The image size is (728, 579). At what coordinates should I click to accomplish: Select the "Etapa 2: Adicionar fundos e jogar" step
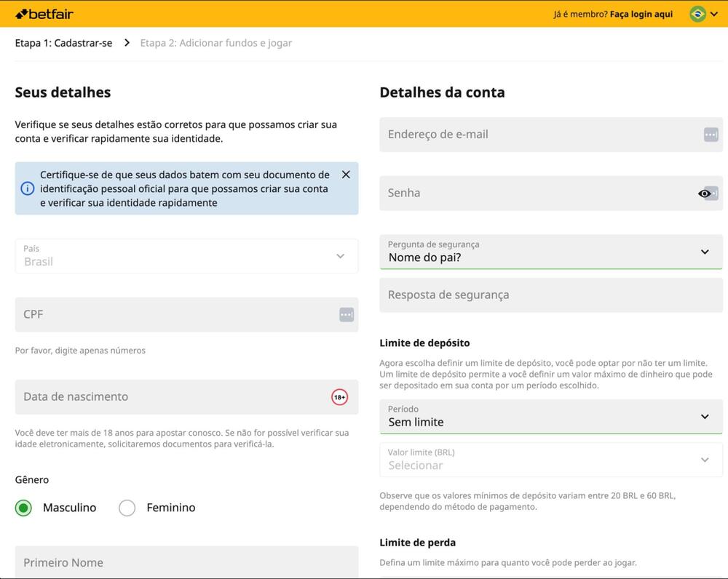coord(216,43)
